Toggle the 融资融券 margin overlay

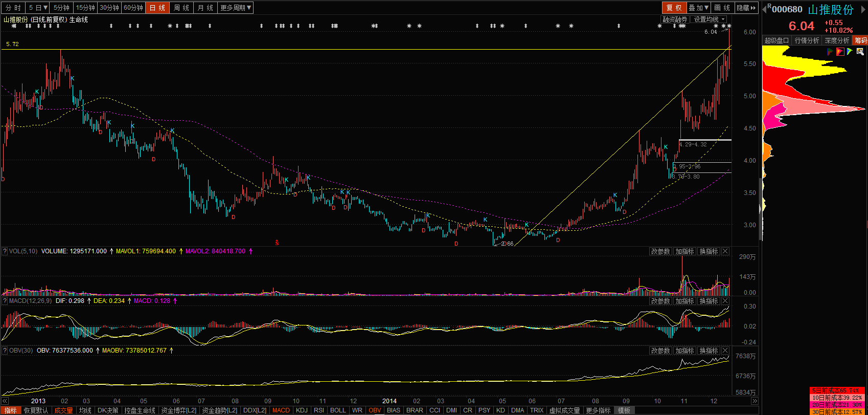coord(675,19)
